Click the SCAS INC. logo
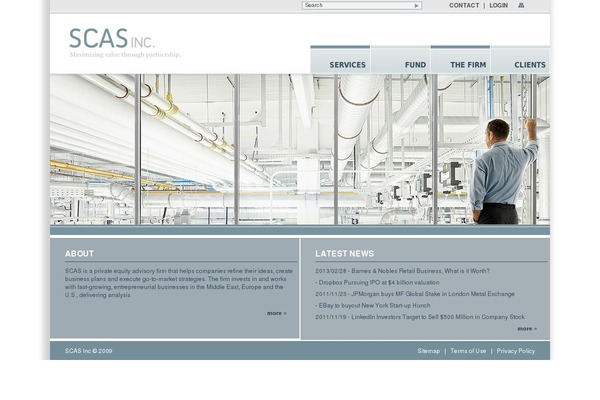Screen dimensions: 600x400 click(112, 38)
